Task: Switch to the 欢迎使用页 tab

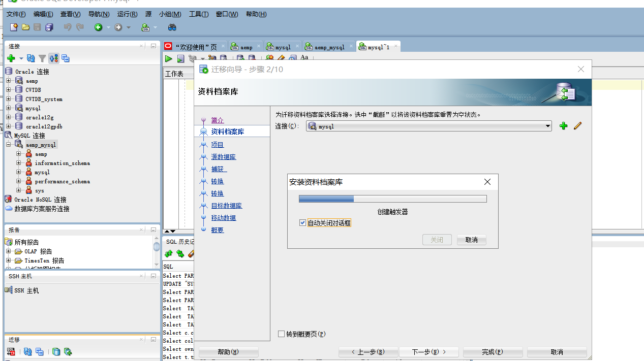Action: (x=195, y=47)
